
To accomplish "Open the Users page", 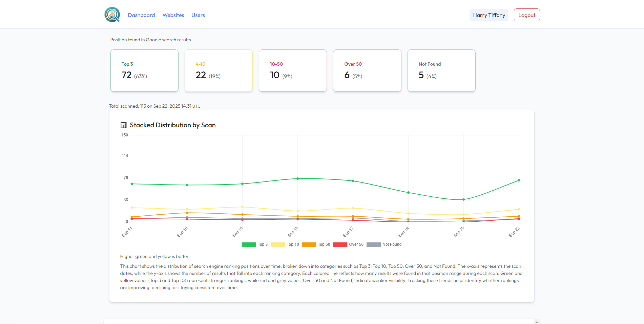I will point(198,15).
